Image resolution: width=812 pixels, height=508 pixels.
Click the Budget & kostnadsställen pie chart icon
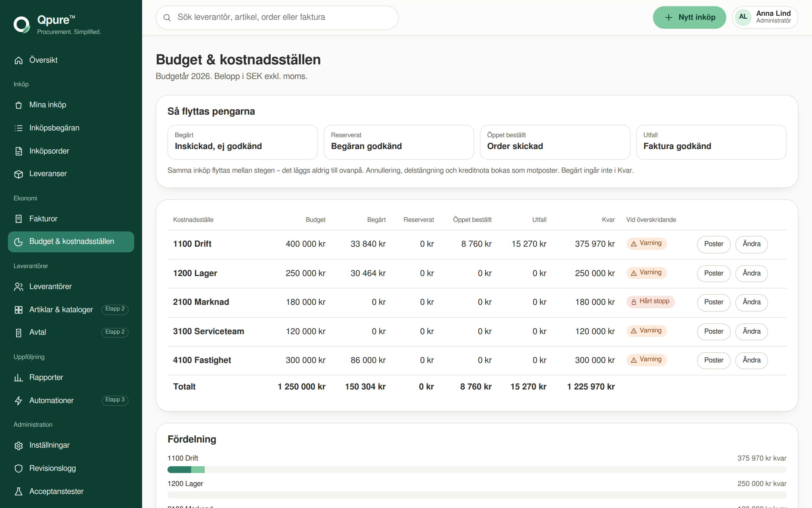(18, 242)
